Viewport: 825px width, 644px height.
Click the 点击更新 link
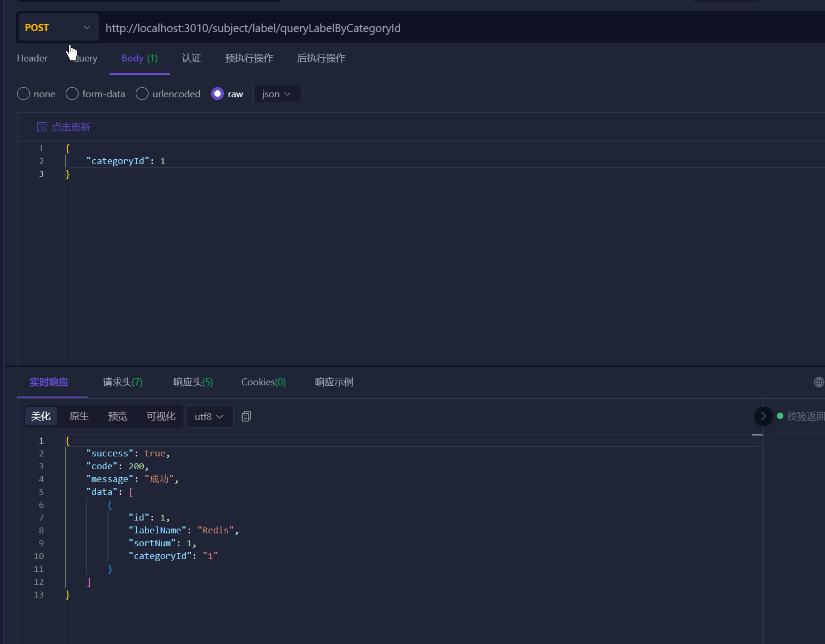point(71,127)
